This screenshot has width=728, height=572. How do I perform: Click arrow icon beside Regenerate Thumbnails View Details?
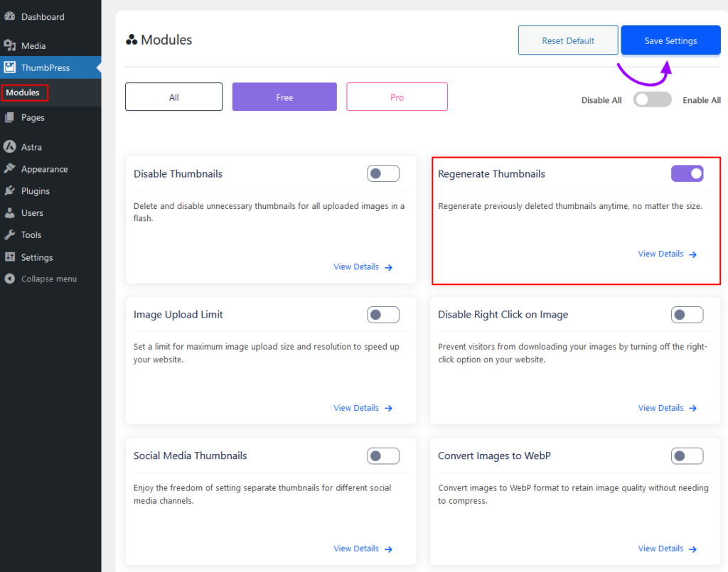692,254
